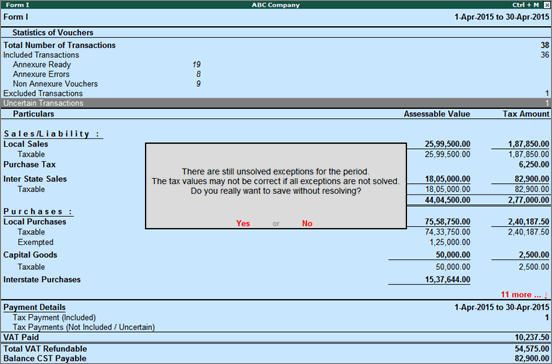Choose No in the exception dialog

click(307, 223)
